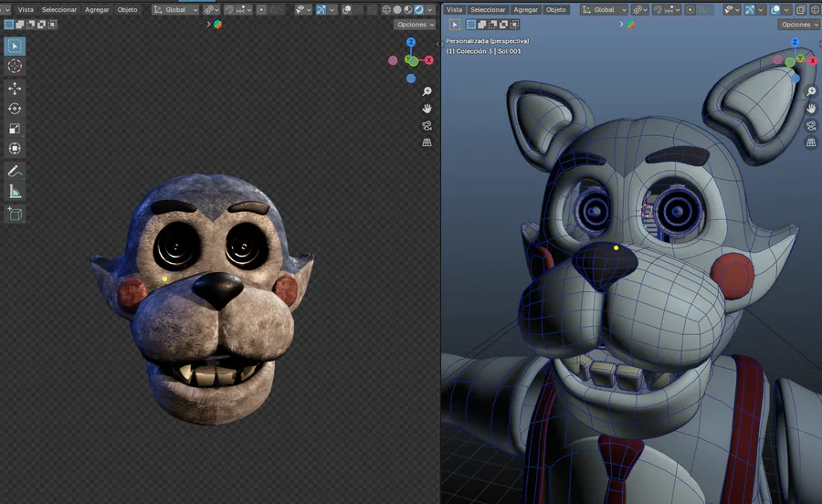Image resolution: width=822 pixels, height=504 pixels.
Task: Open pivot point dropdown in right viewport
Action: click(640, 9)
